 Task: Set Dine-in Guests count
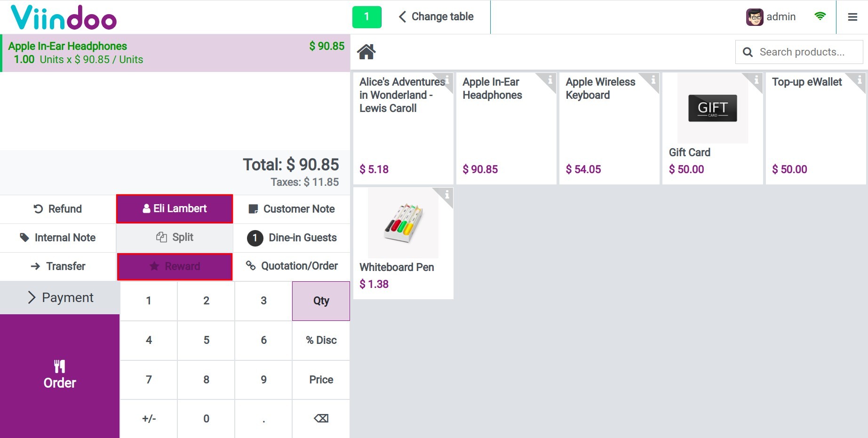(292, 238)
